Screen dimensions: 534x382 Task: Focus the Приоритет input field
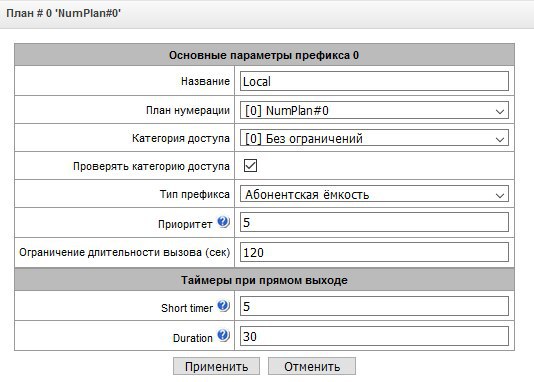[x=374, y=222]
